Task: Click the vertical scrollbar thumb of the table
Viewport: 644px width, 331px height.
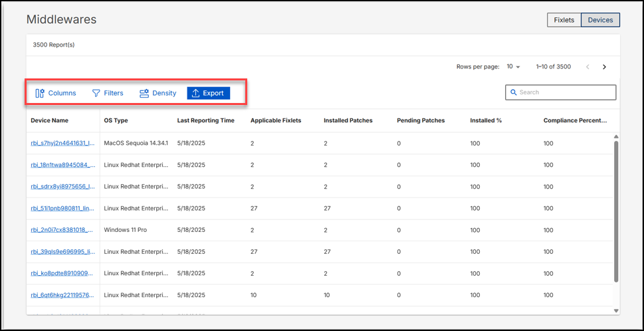Action: (615, 211)
